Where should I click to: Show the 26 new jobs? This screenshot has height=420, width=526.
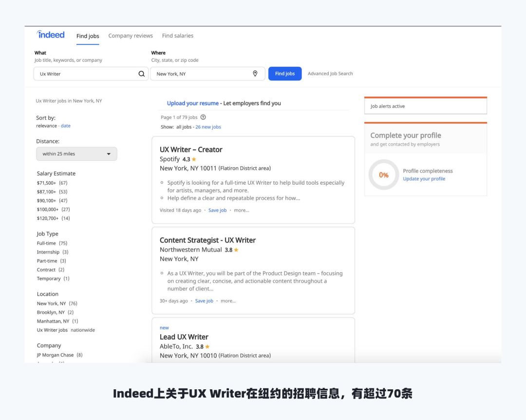click(208, 127)
